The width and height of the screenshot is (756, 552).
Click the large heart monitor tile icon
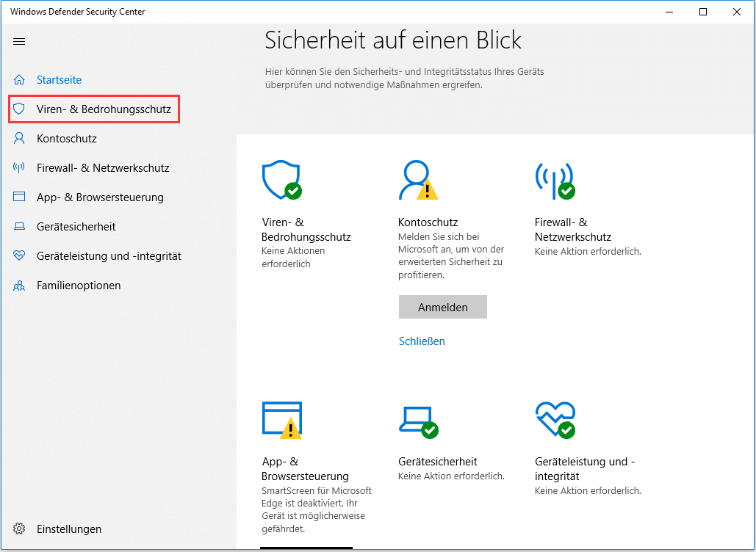(x=555, y=420)
